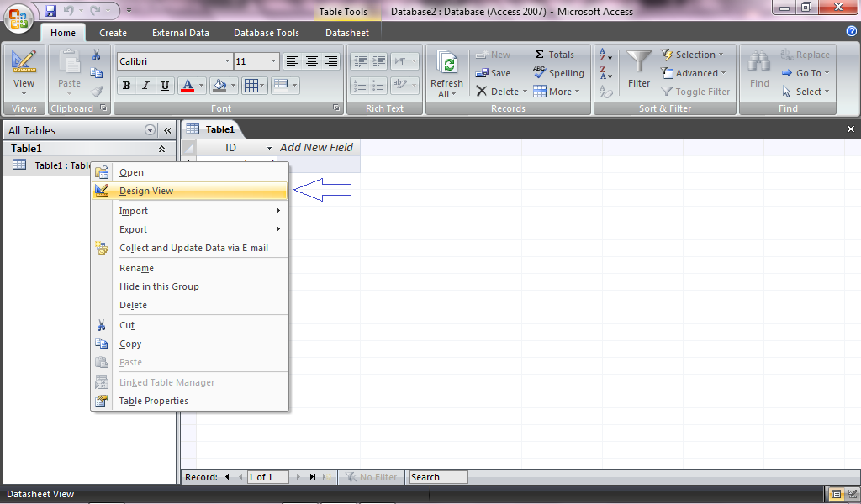Image resolution: width=861 pixels, height=504 pixels.
Task: Click the Save record button
Action: [x=493, y=73]
